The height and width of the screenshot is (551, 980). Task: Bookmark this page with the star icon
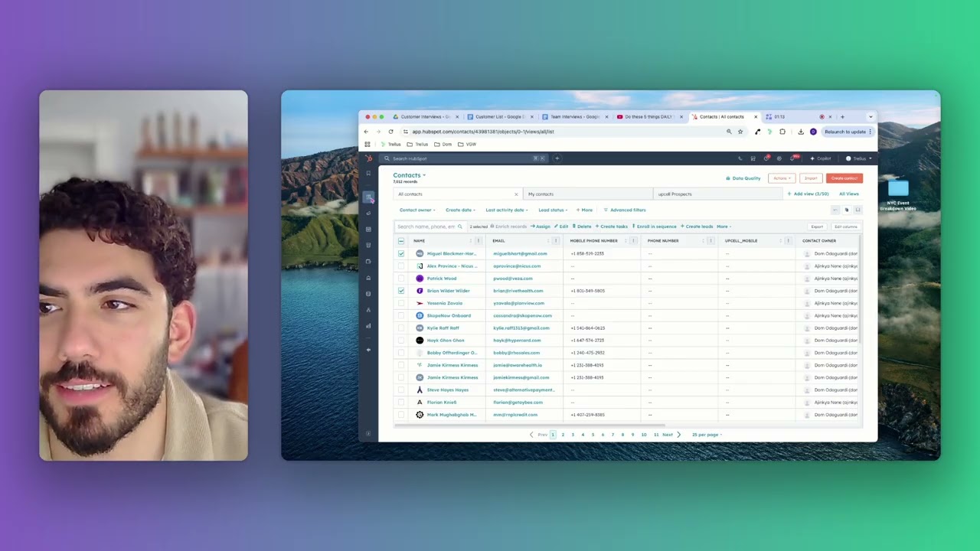740,132
